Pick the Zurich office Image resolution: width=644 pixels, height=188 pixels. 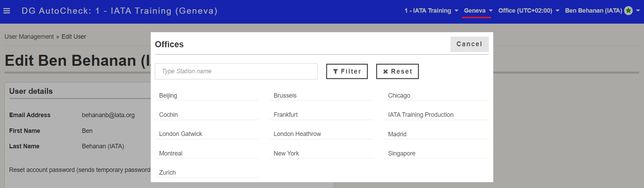click(207, 173)
